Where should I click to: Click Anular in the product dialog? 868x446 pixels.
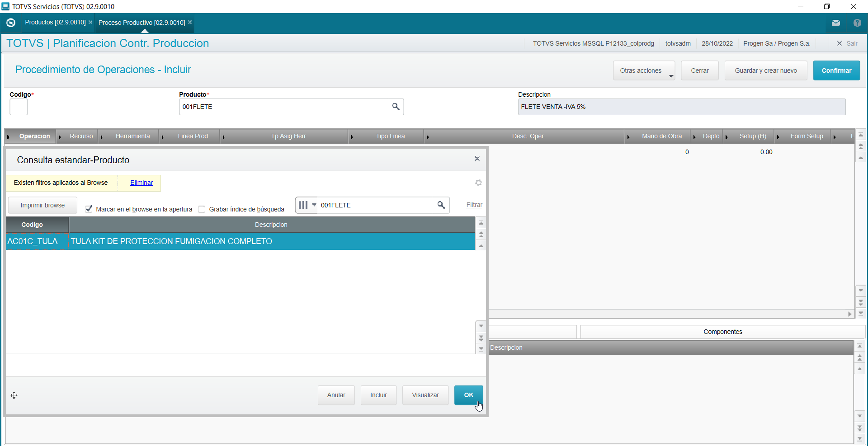click(336, 395)
